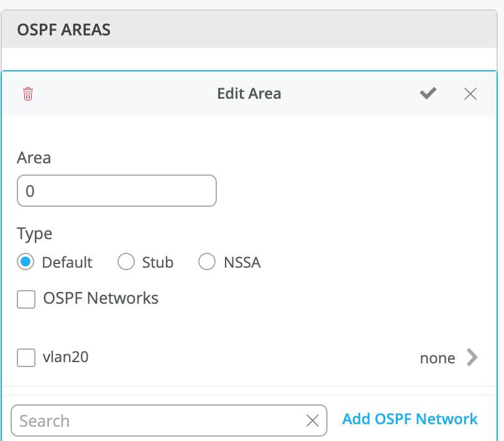Image resolution: width=504 pixels, height=441 pixels.
Task: Click the vlan20 network name label
Action: [x=66, y=357]
